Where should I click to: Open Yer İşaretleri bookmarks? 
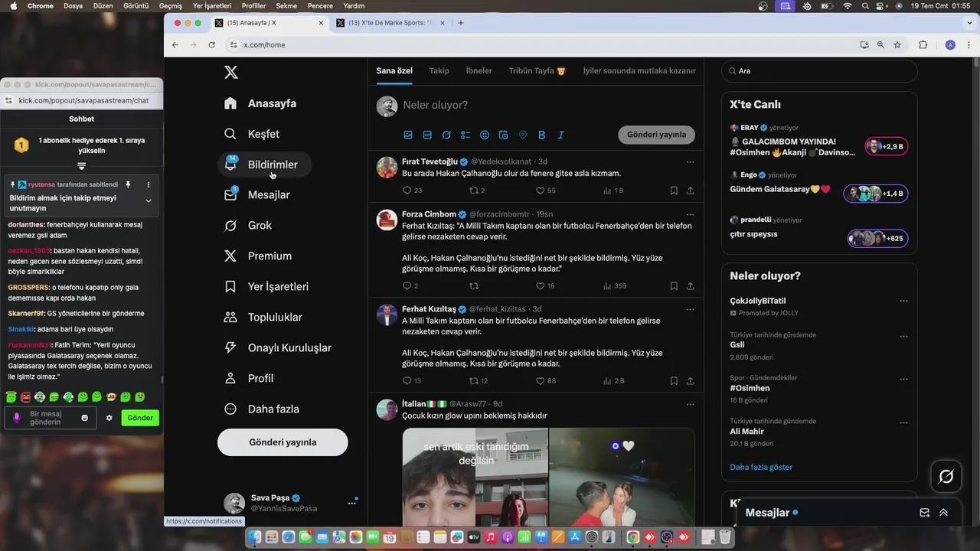266,287
